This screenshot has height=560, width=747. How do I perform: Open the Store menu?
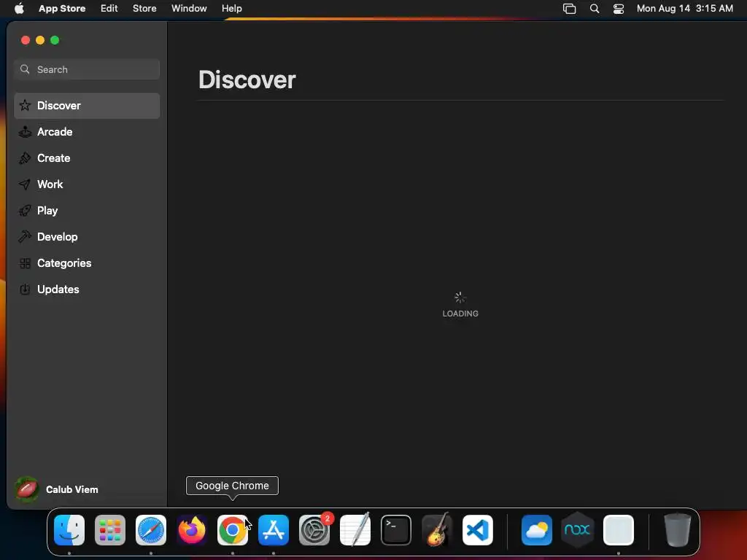144,8
